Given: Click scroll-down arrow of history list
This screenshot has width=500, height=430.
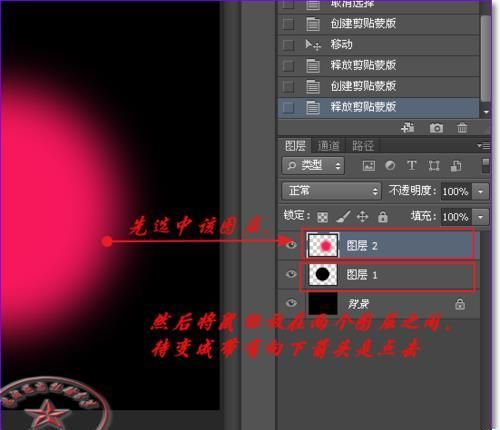Looking at the screenshot, I should pos(486,112).
